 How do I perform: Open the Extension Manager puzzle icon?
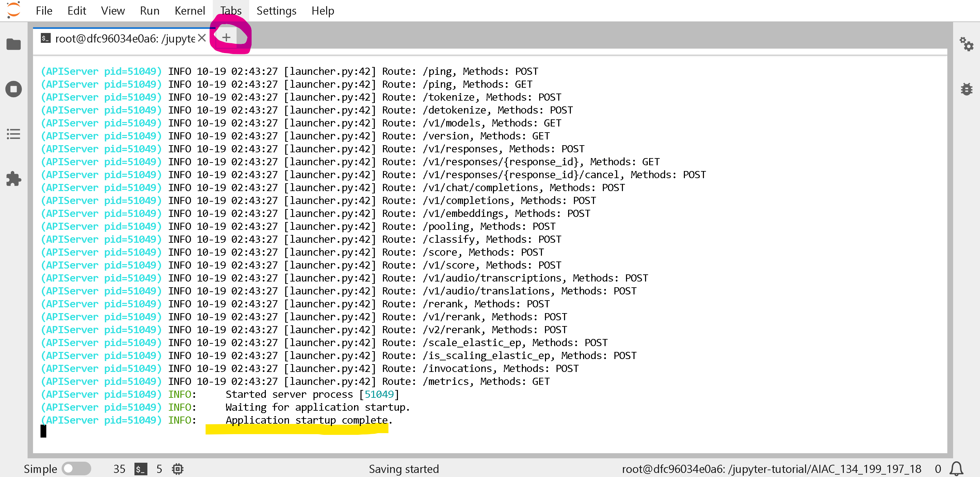point(14,178)
